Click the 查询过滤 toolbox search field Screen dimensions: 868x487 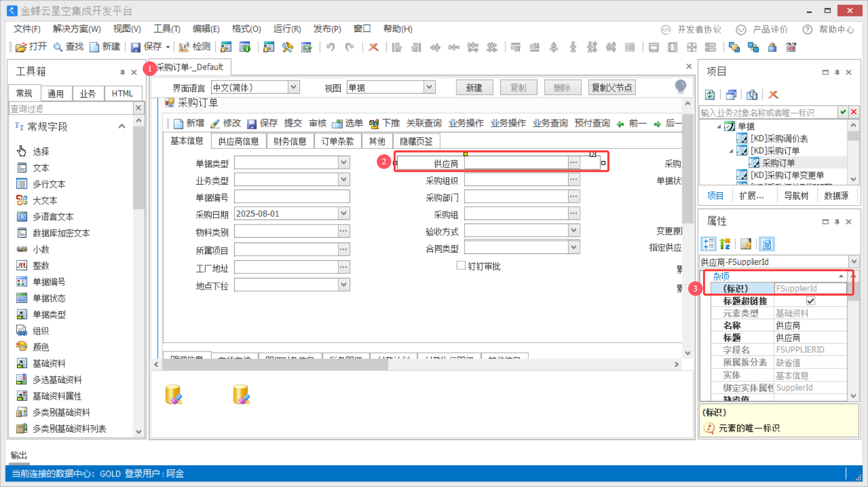pyautogui.click(x=71, y=109)
